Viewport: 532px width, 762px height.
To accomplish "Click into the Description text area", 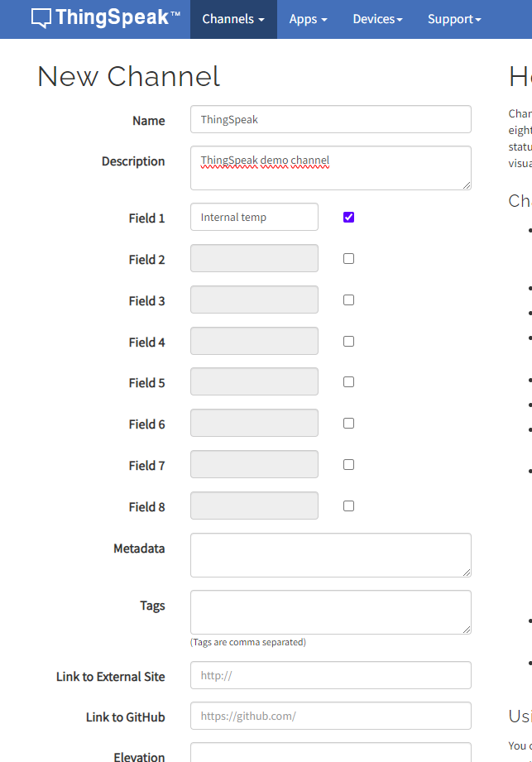I will pos(331,168).
